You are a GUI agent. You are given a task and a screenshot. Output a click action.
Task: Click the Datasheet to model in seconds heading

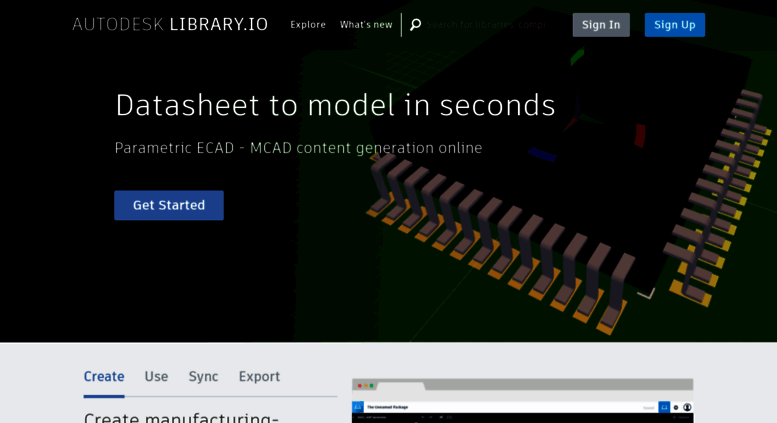pyautogui.click(x=335, y=105)
